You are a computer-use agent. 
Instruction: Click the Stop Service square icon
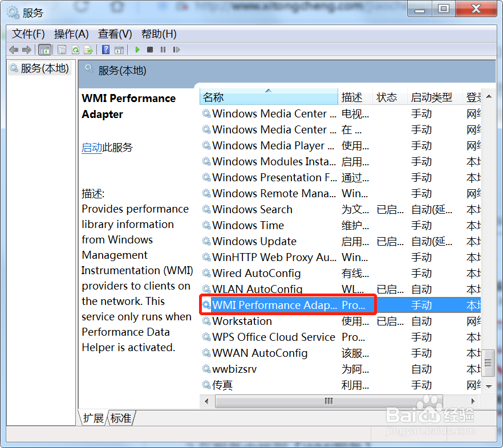[150, 50]
